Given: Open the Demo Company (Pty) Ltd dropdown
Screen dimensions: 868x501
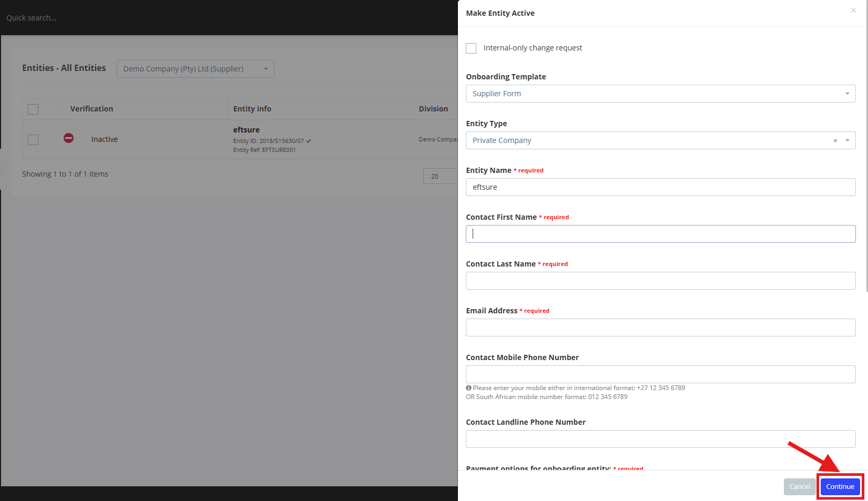Looking at the screenshot, I should 195,69.
